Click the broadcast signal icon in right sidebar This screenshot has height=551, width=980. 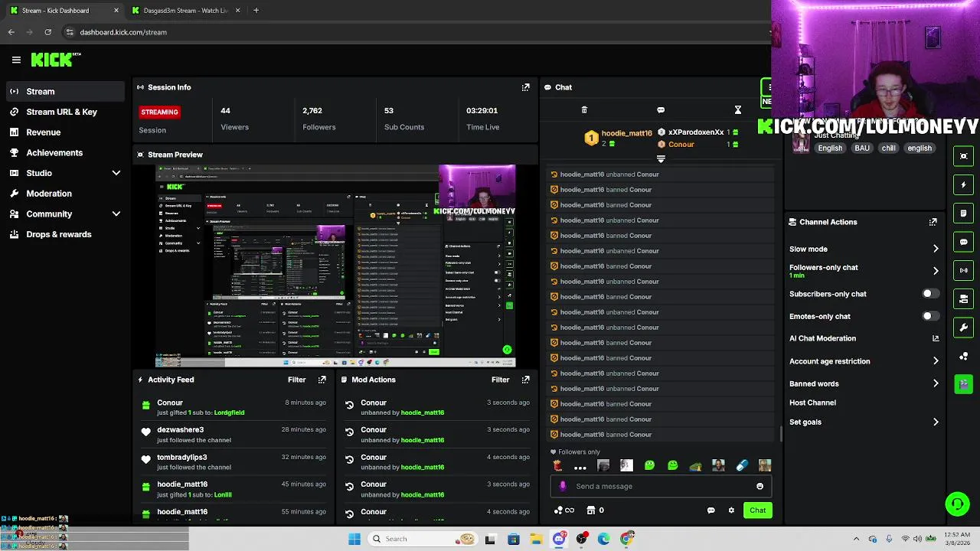click(x=964, y=270)
